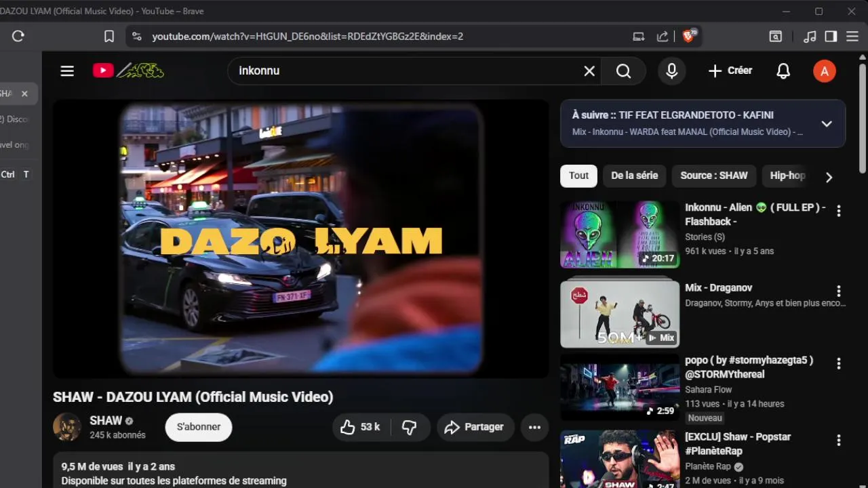
Task: Click the Stories (S) channel name
Action: pos(705,237)
